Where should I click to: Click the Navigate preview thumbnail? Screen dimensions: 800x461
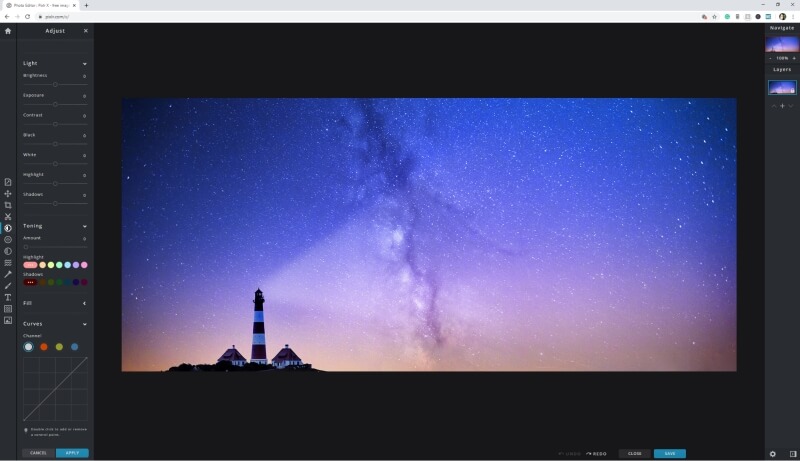click(x=782, y=44)
